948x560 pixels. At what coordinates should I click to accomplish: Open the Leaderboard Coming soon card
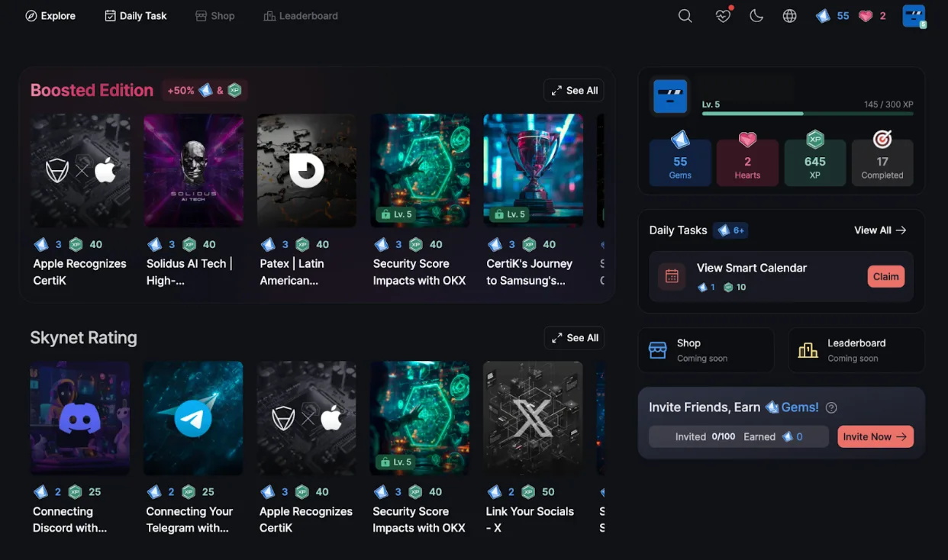click(x=856, y=350)
